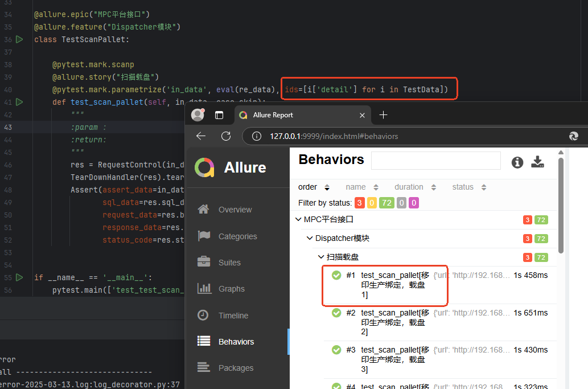
Task: Collapse the MPC平台接口 tree node
Action: [298, 219]
